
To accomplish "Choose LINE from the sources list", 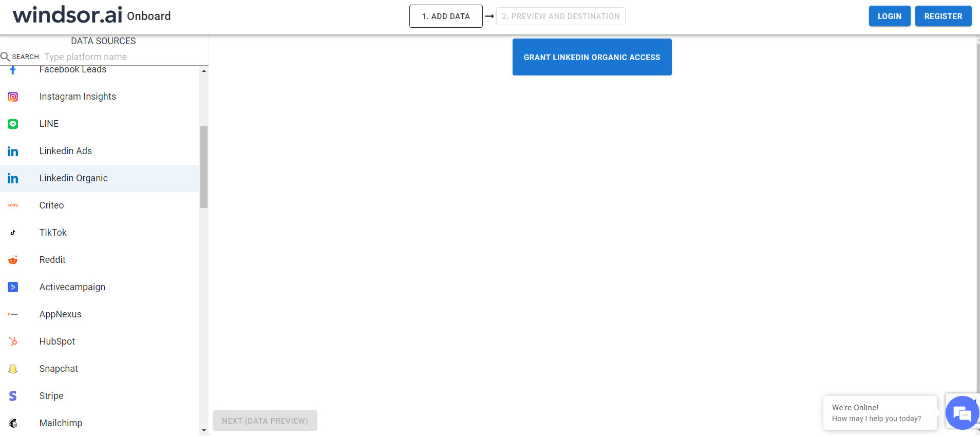I will tap(100, 124).
